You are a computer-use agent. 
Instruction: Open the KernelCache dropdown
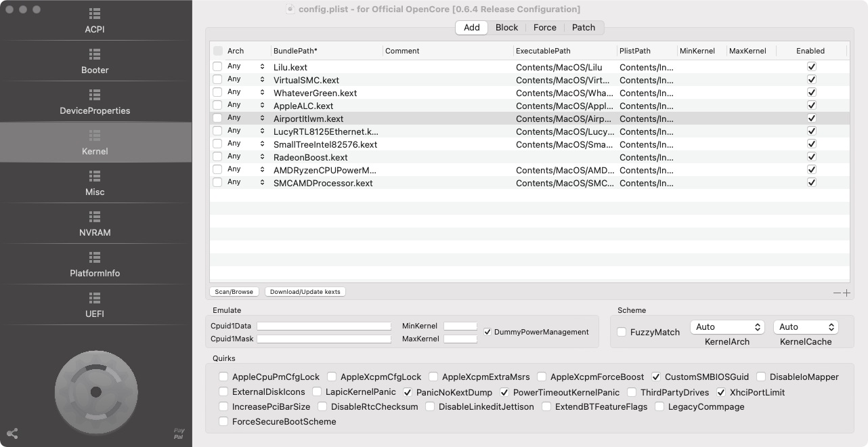(806, 327)
